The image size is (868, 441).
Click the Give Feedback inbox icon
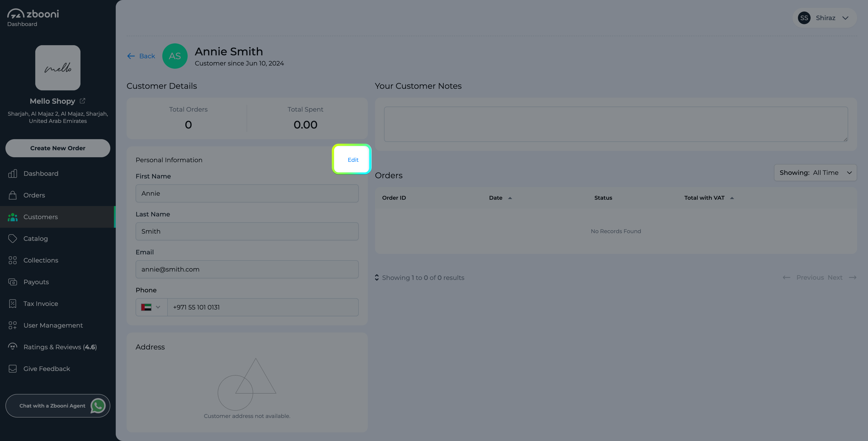click(13, 369)
